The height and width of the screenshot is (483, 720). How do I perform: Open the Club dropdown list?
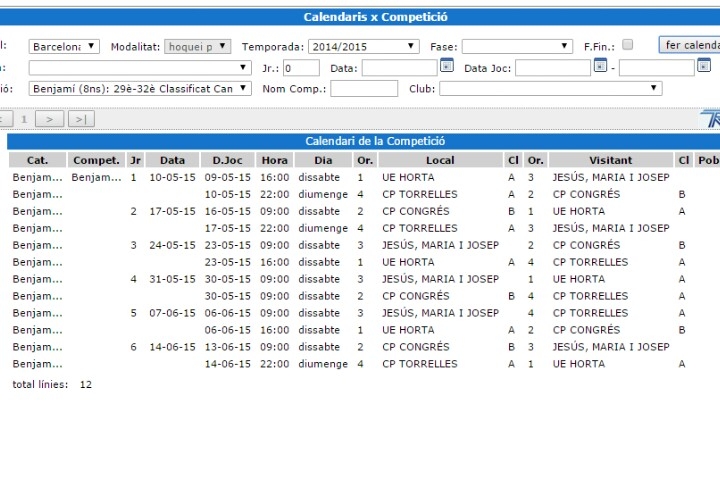click(550, 89)
